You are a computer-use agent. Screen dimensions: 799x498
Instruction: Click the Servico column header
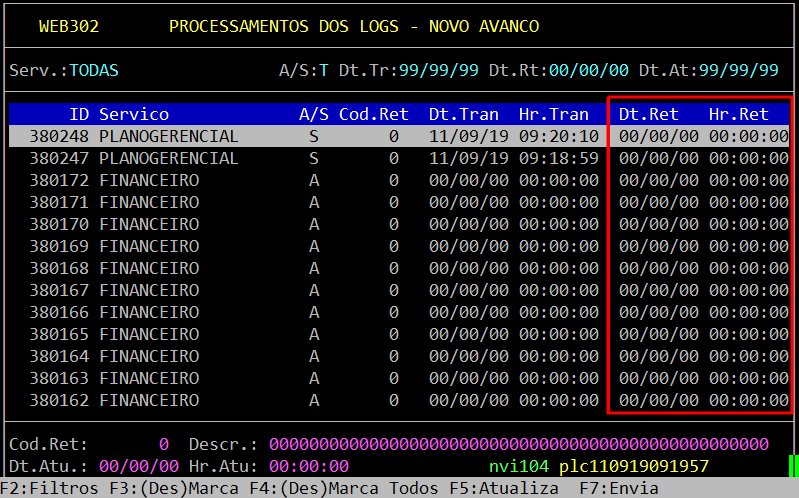[x=134, y=114]
